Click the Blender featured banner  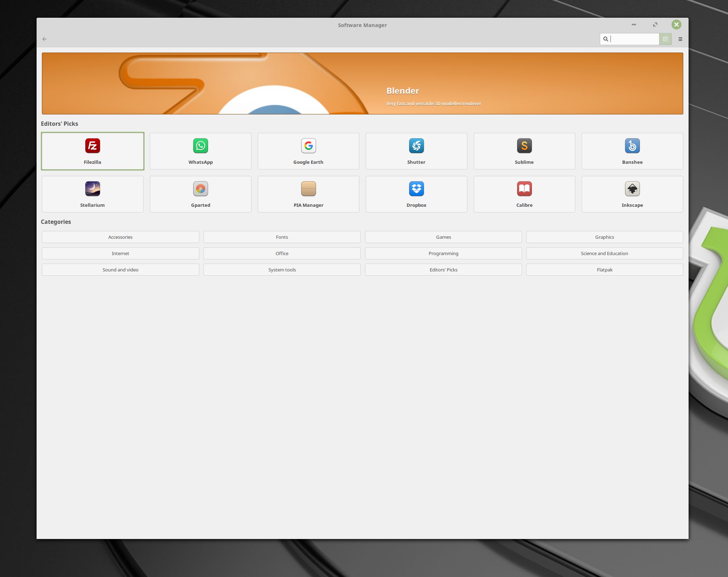pos(362,83)
